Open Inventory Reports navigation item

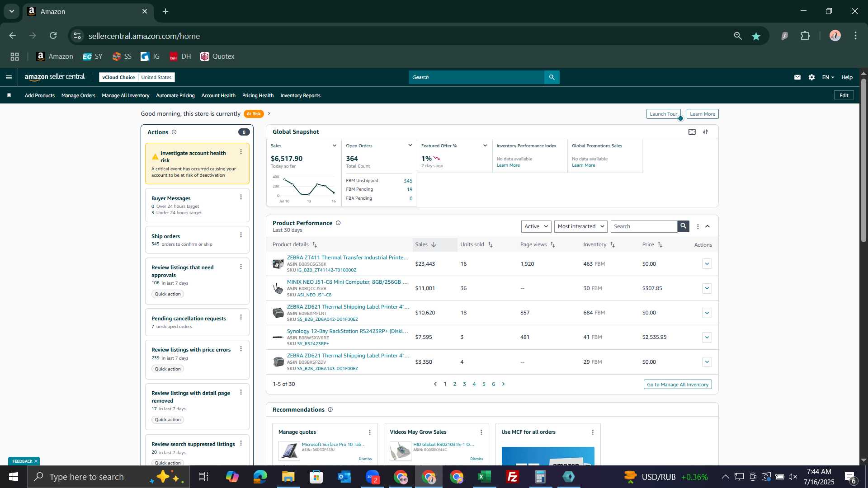300,95
